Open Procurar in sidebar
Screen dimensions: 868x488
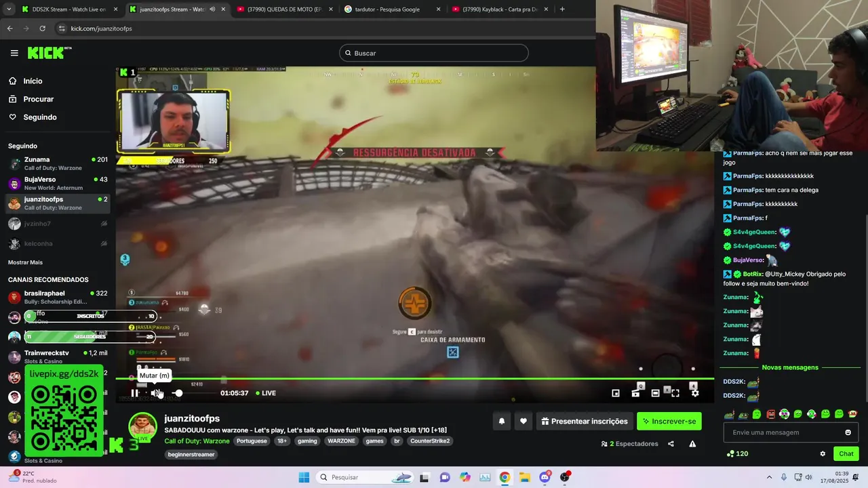pyautogui.click(x=38, y=99)
